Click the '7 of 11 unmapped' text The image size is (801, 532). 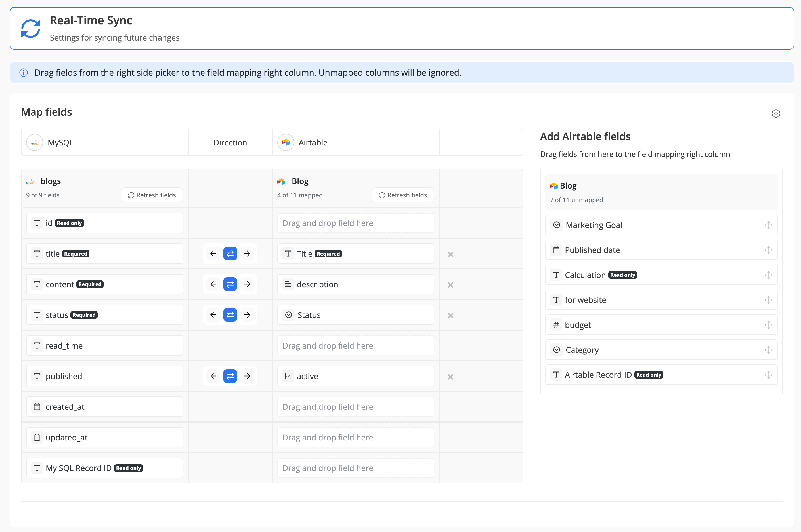(x=576, y=200)
